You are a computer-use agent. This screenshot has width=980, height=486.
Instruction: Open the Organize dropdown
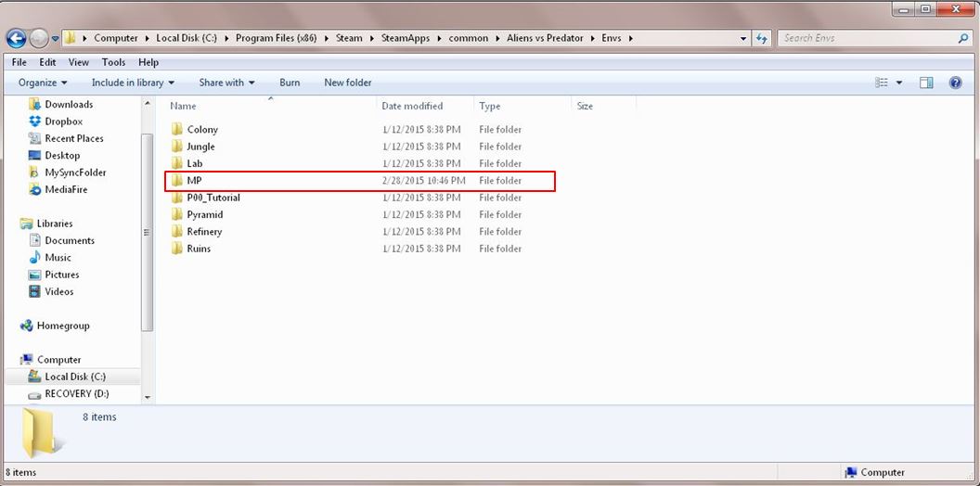point(43,83)
